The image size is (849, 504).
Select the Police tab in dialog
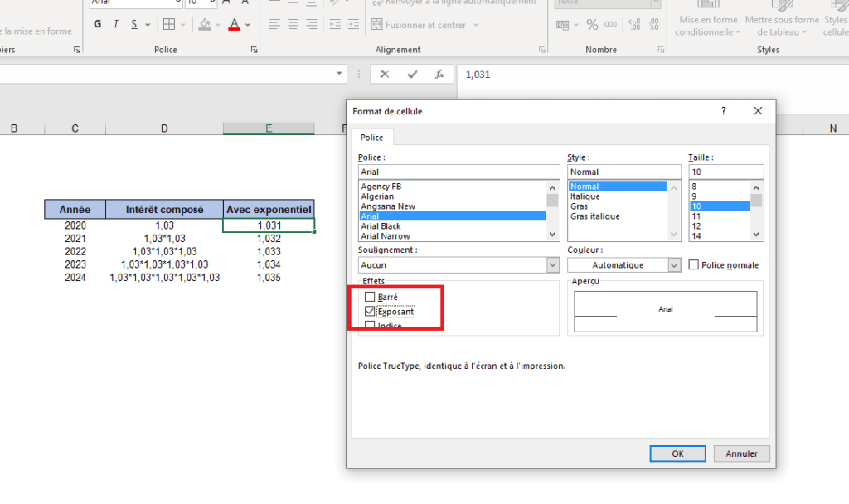[x=372, y=138]
